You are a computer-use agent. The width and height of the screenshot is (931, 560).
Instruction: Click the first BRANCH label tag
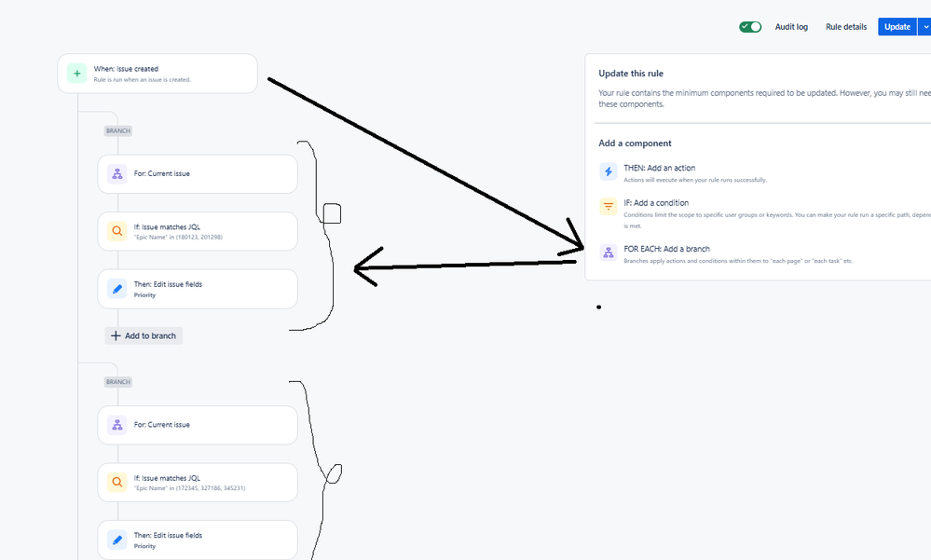click(117, 130)
